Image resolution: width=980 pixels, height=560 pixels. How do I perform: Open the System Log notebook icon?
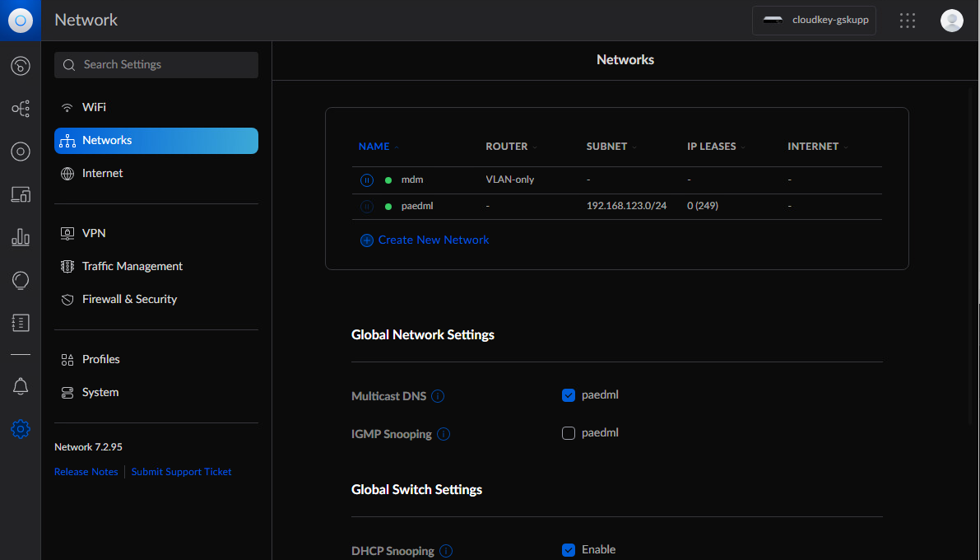coord(21,323)
